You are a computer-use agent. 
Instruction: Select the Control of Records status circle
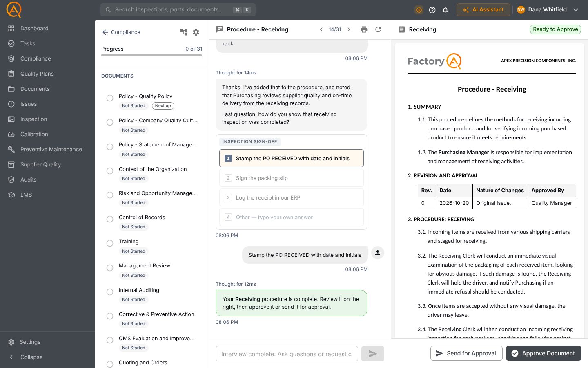(x=110, y=219)
